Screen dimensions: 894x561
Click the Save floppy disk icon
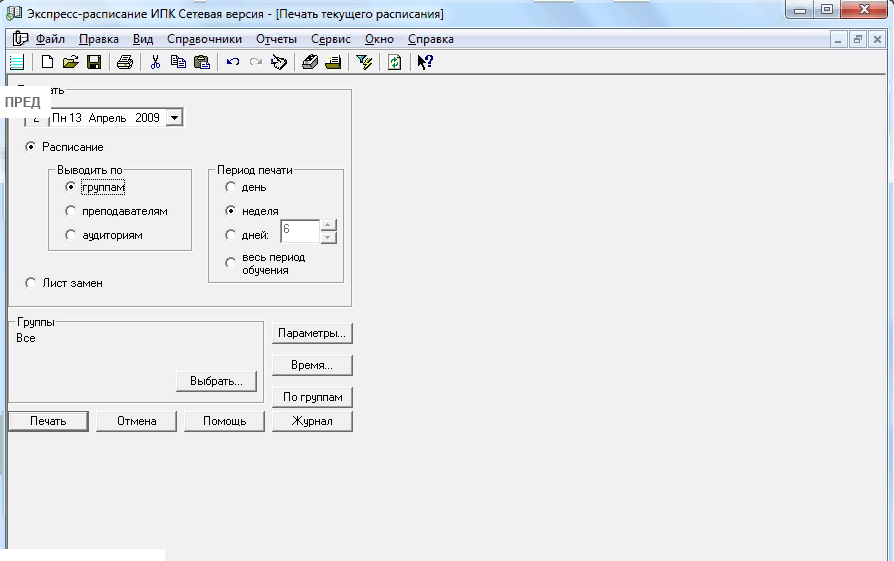coord(93,62)
